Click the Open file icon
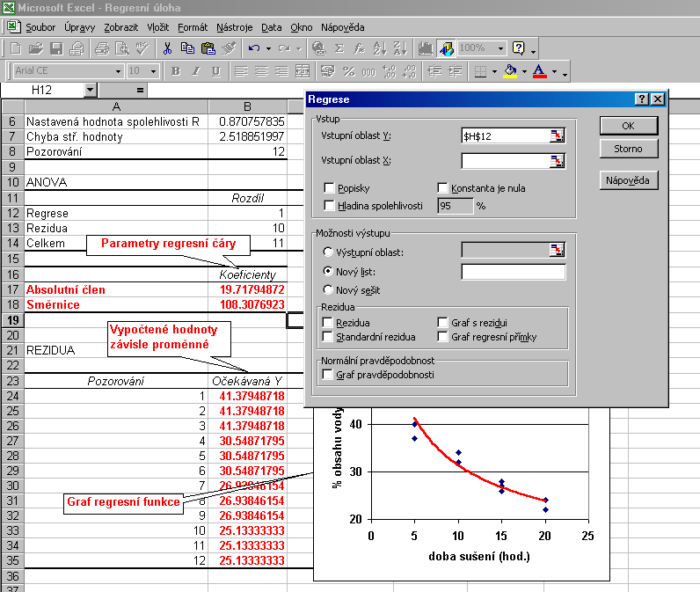 [x=36, y=48]
